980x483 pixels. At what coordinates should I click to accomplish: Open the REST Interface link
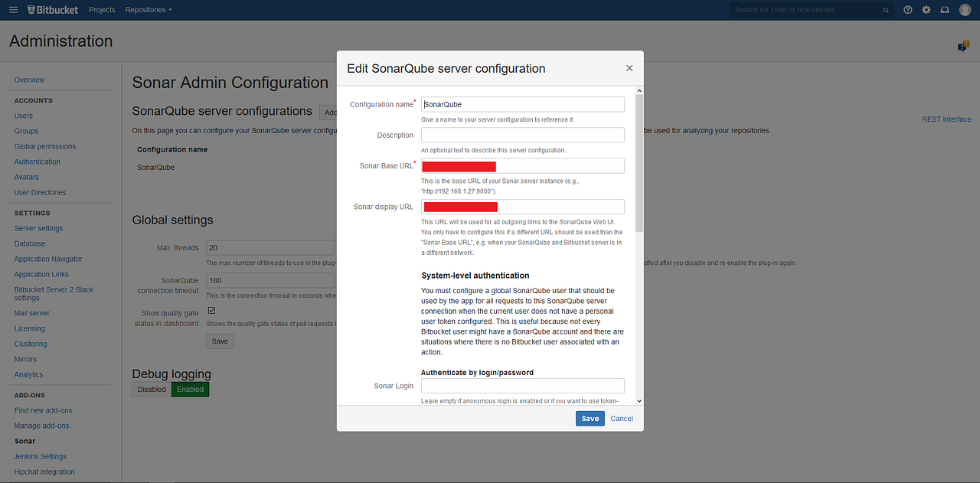(x=946, y=119)
